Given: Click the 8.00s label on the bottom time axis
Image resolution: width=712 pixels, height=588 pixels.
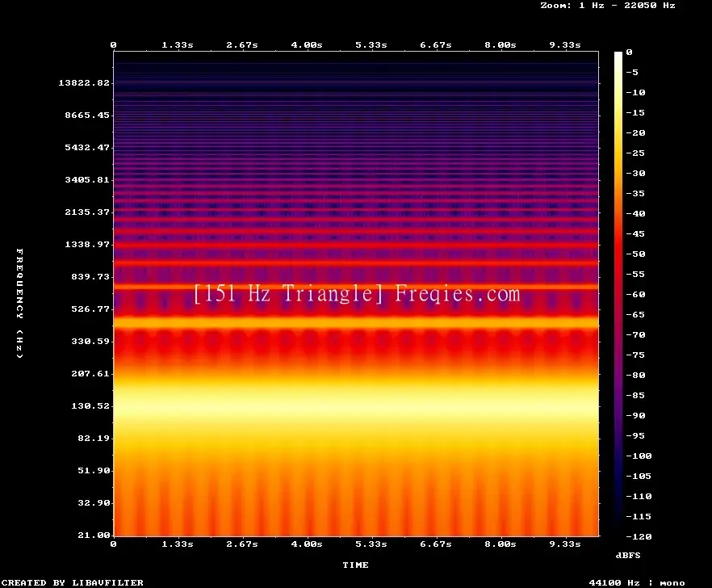Looking at the screenshot, I should click(x=500, y=544).
